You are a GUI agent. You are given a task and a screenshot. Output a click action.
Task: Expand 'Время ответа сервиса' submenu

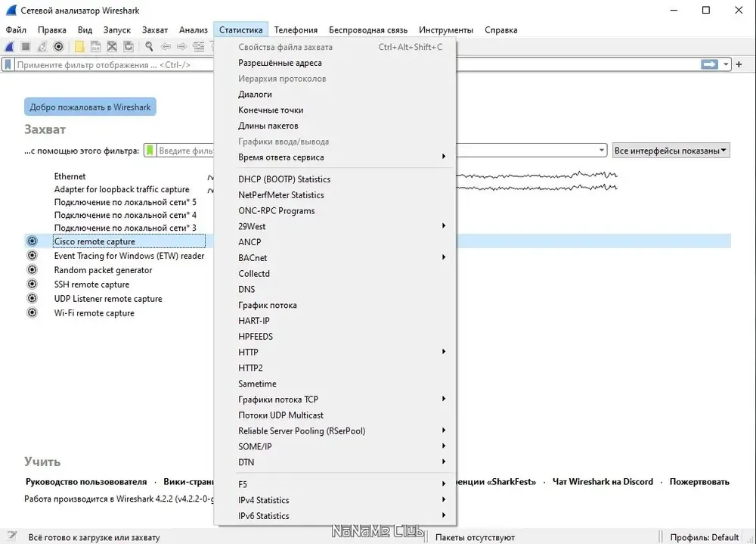pos(335,157)
